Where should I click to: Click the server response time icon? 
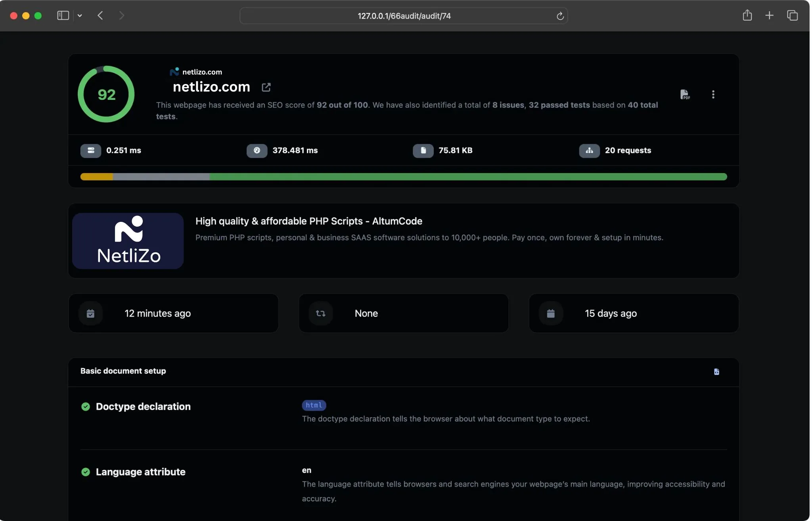91,151
